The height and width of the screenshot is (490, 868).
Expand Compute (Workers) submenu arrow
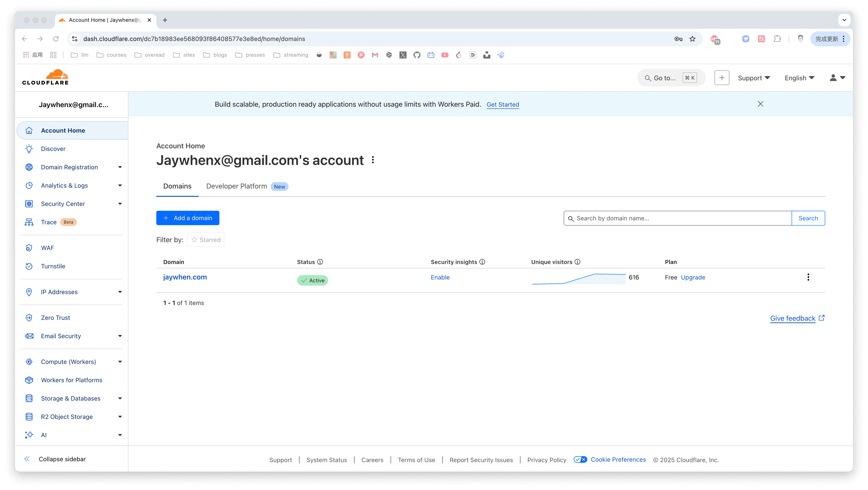tap(120, 362)
